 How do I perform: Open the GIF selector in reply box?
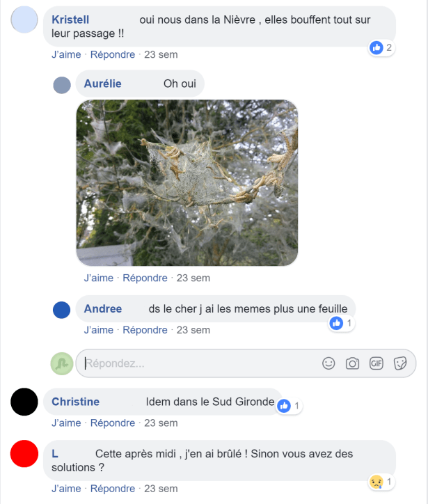pos(376,363)
